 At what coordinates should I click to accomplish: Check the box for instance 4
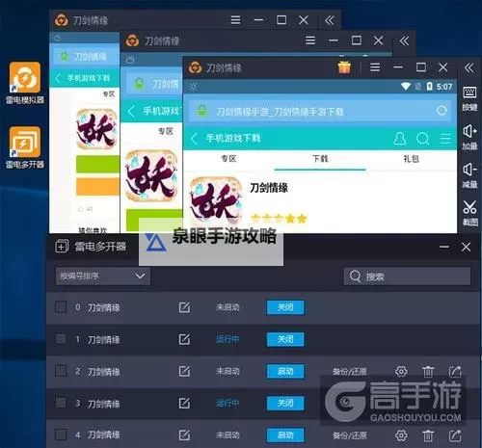(61, 435)
